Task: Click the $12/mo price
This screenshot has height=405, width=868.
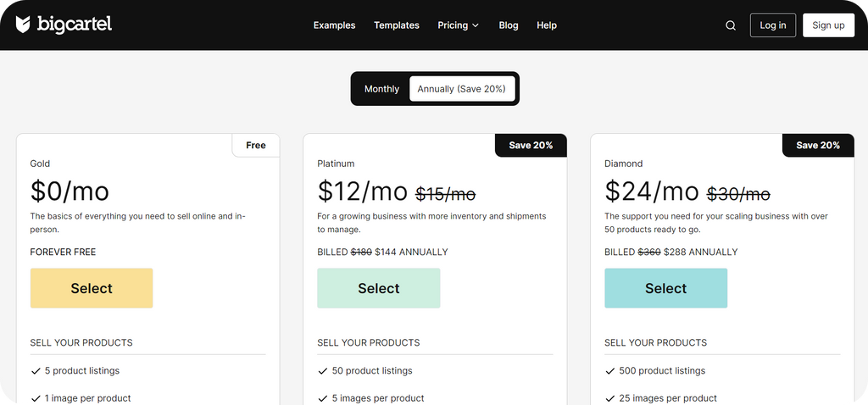Action: tap(363, 191)
